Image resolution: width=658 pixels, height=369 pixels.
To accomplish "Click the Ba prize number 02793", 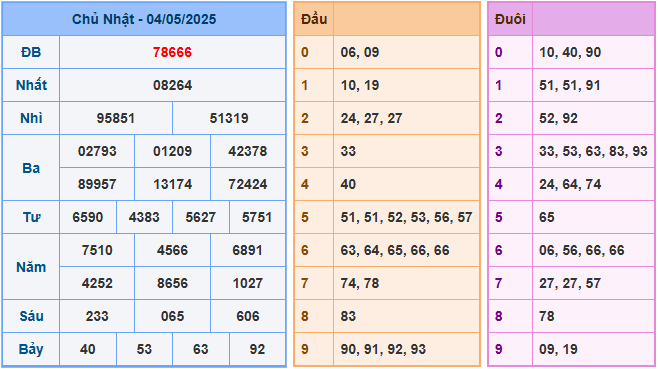I will point(97,151).
